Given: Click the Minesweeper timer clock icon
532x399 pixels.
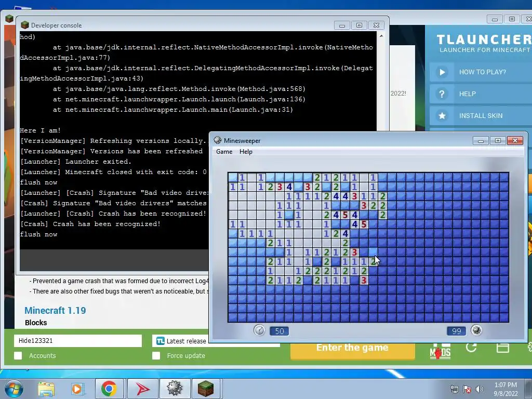Looking at the screenshot, I should click(x=259, y=330).
